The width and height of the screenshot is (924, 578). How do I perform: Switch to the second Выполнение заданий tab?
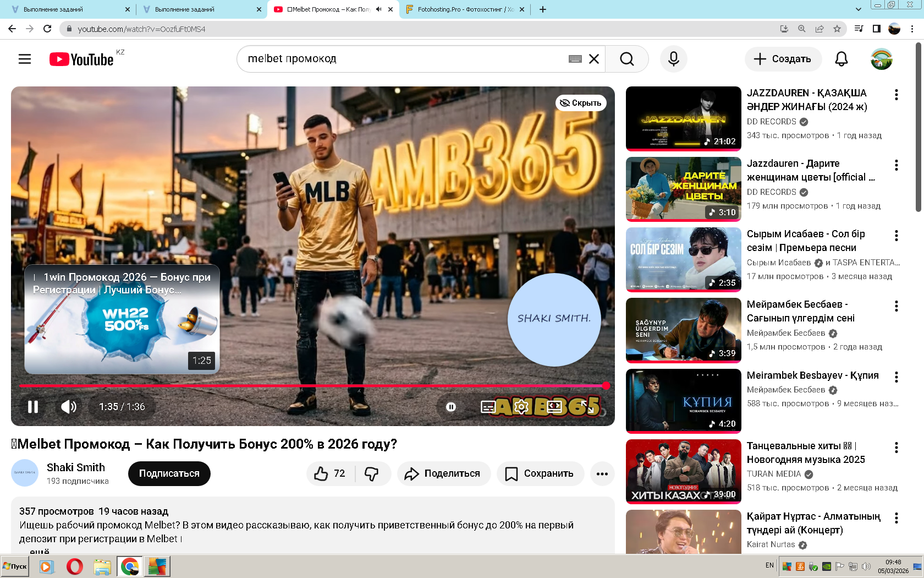(x=201, y=9)
